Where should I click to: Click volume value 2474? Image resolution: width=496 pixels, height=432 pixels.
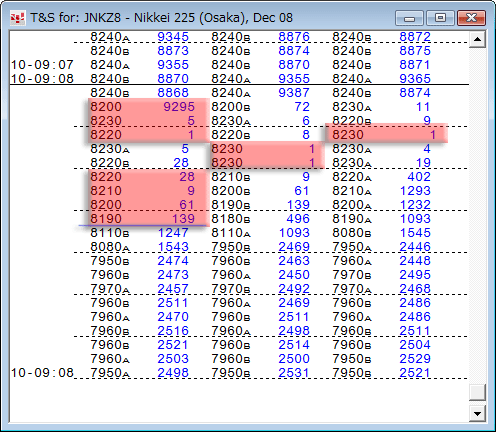click(x=173, y=261)
